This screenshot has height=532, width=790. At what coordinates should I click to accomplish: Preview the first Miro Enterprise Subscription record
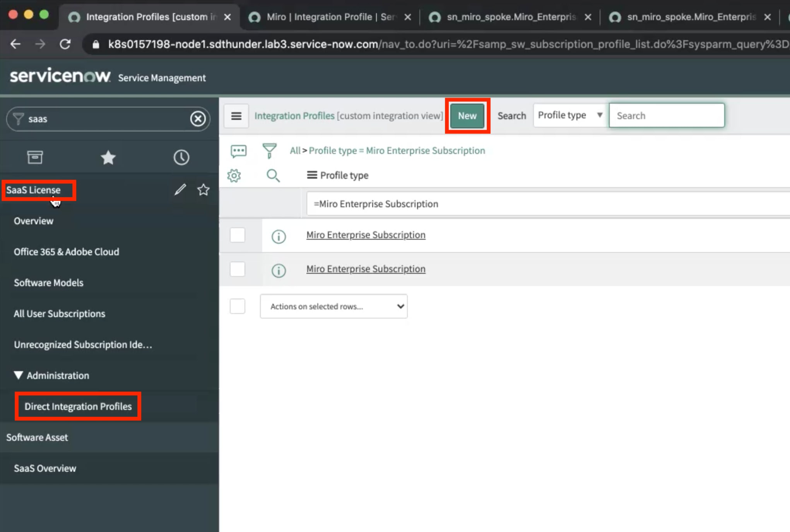point(279,236)
